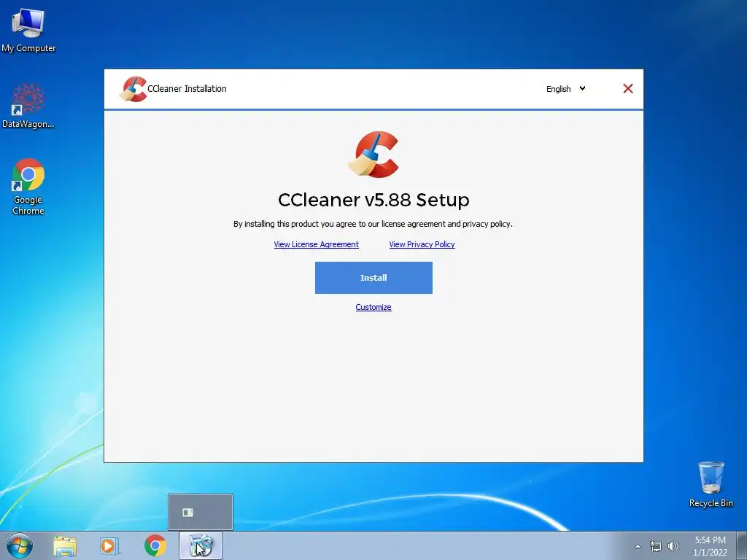Click the license agreement notice text
This screenshot has width=747, height=560.
pyautogui.click(x=373, y=224)
